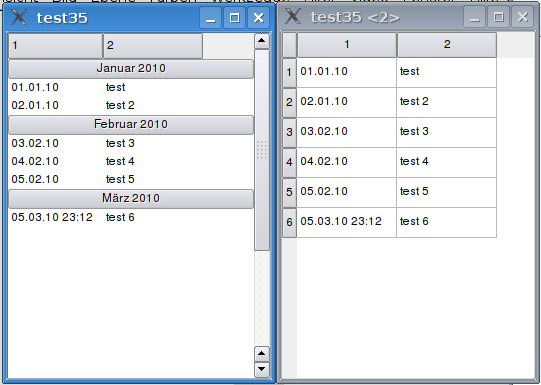Image resolution: width=541 pixels, height=385 pixels.
Task: Select row header 6 in test35 <2> table
Action: pos(289,223)
